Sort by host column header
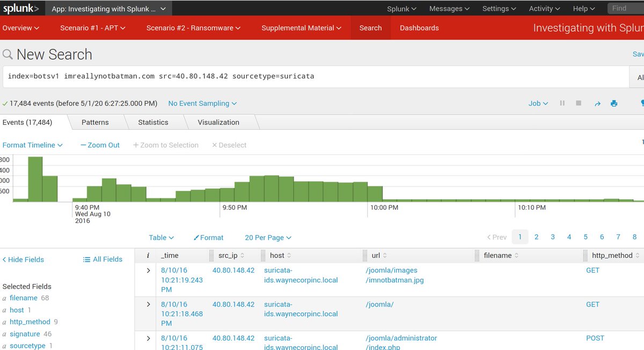 click(281, 256)
